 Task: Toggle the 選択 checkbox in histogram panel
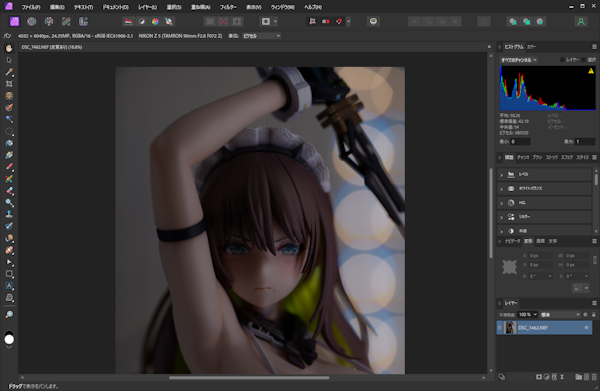click(x=584, y=60)
